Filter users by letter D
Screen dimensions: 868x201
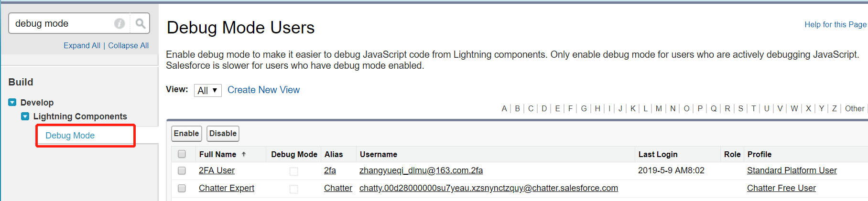point(544,108)
